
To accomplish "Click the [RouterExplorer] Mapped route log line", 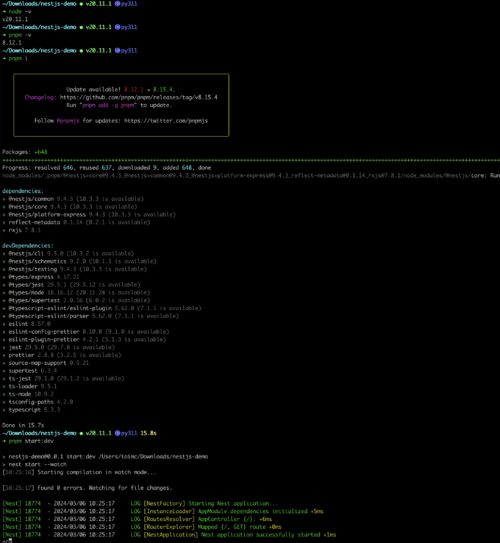I will (142, 527).
